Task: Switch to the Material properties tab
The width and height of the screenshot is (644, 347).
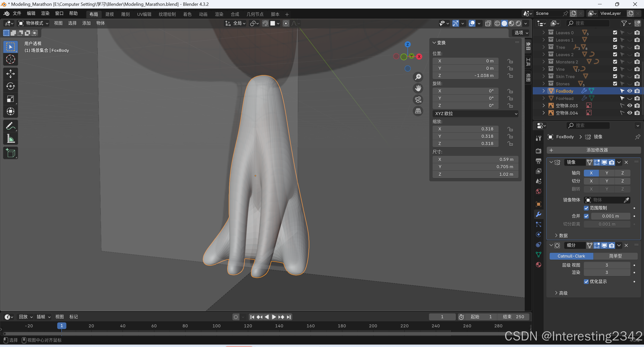Action: [538, 265]
